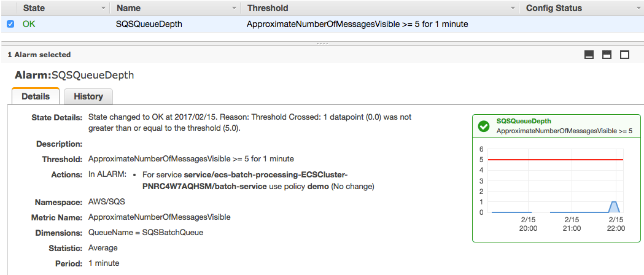Open the Name column dropdown arrow
This screenshot has width=644, height=275.
tap(234, 8)
